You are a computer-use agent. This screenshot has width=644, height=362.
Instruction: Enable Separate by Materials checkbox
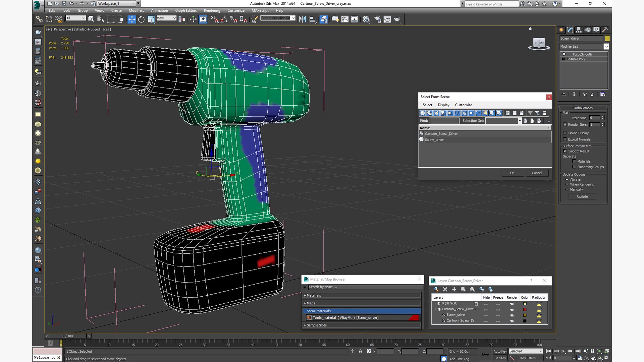[574, 161]
